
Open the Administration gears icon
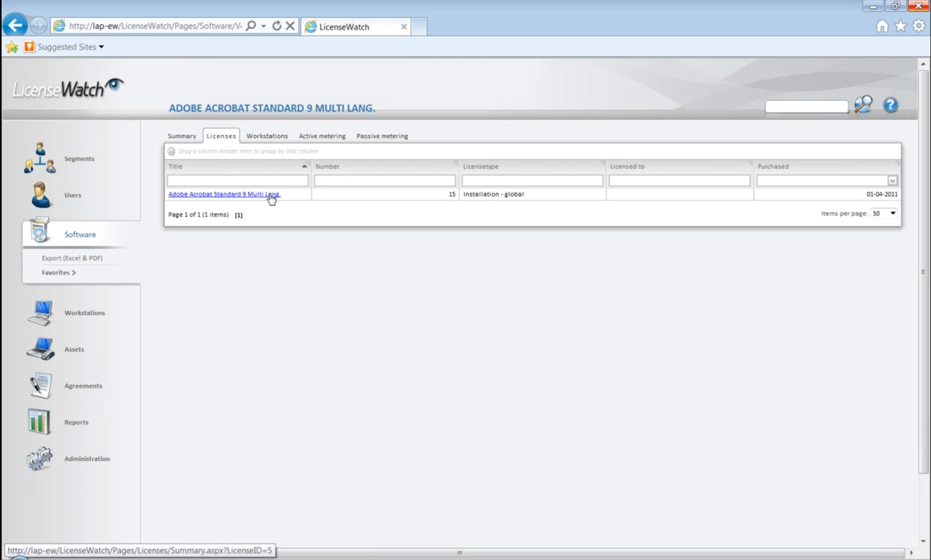[x=40, y=459]
